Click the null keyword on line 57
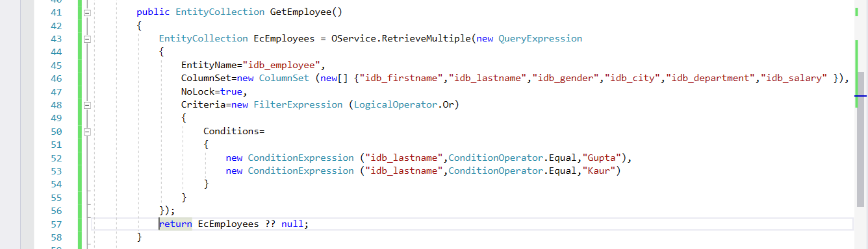The height and width of the screenshot is (249, 868). 292,224
